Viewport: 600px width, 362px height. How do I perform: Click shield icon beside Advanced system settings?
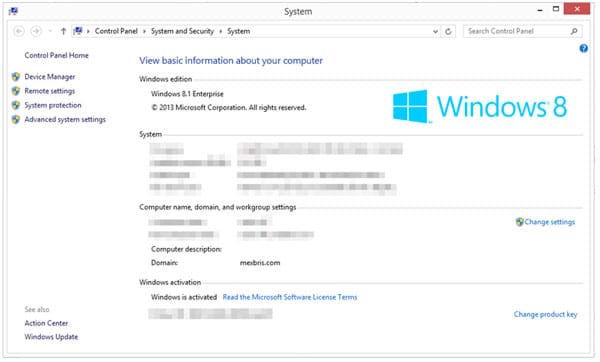tap(16, 119)
